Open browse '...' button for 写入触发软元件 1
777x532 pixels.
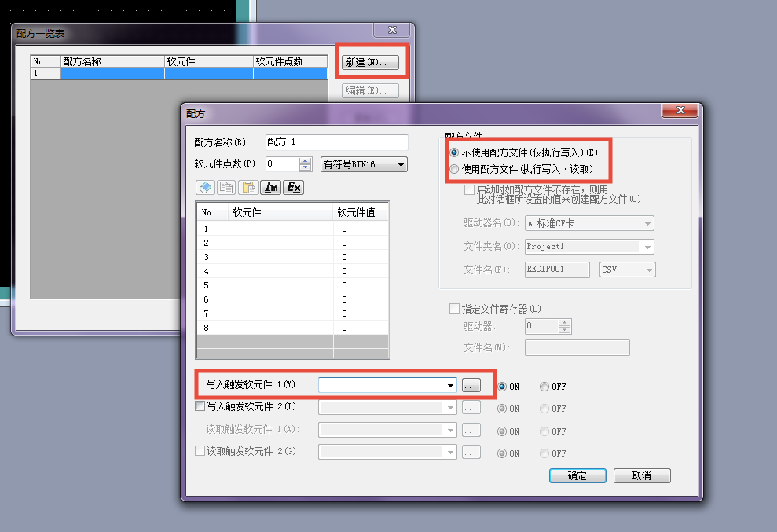(x=471, y=386)
